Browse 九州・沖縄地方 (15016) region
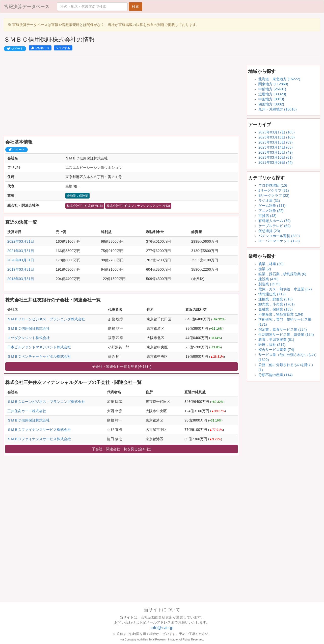Image resolution: width=324 pixels, height=644 pixels. 277,109
